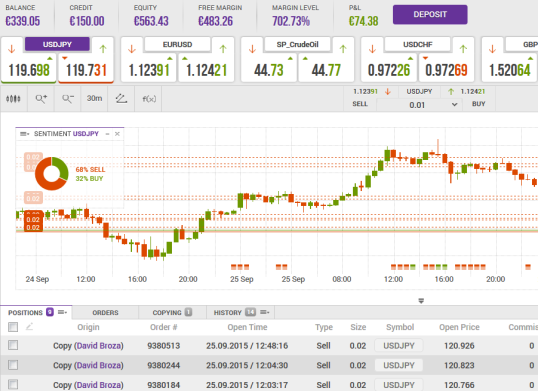Click the USDJPY tile buy up arrow

103,49
